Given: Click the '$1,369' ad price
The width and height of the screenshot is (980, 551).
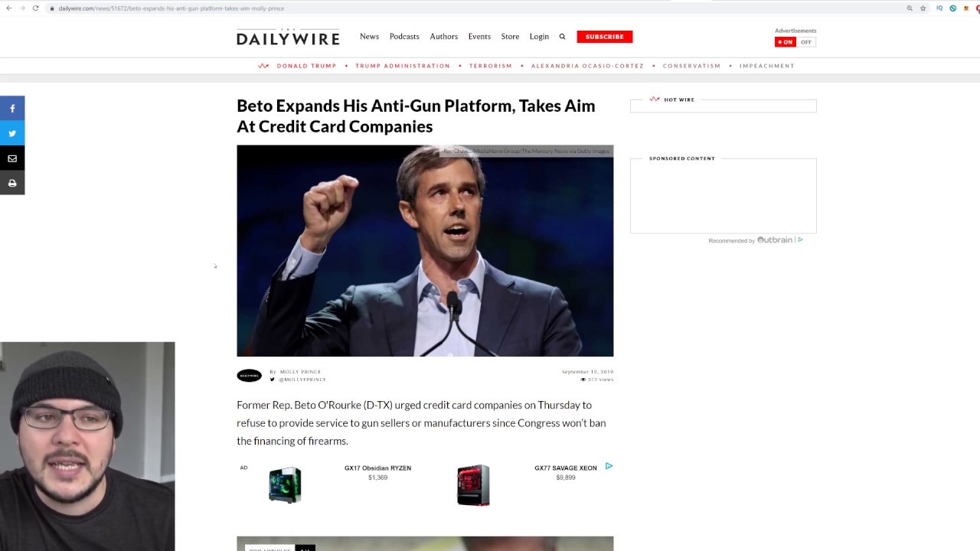Looking at the screenshot, I should tap(377, 478).
